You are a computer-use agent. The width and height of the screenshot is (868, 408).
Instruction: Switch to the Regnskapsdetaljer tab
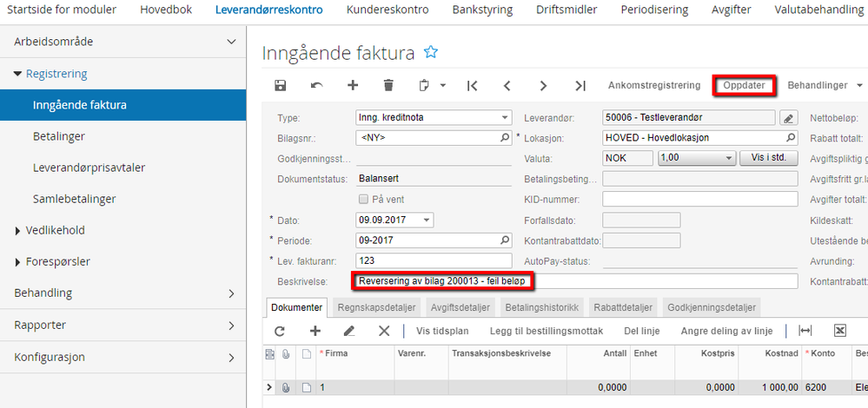(x=376, y=307)
